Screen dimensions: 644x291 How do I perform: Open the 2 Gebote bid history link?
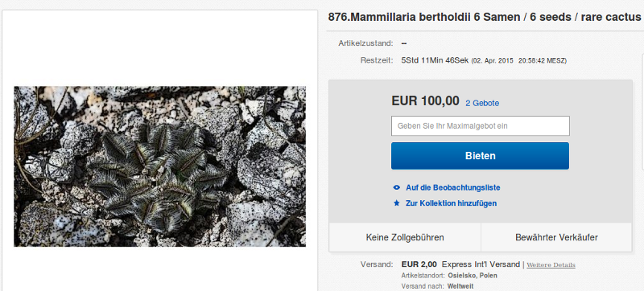(482, 103)
